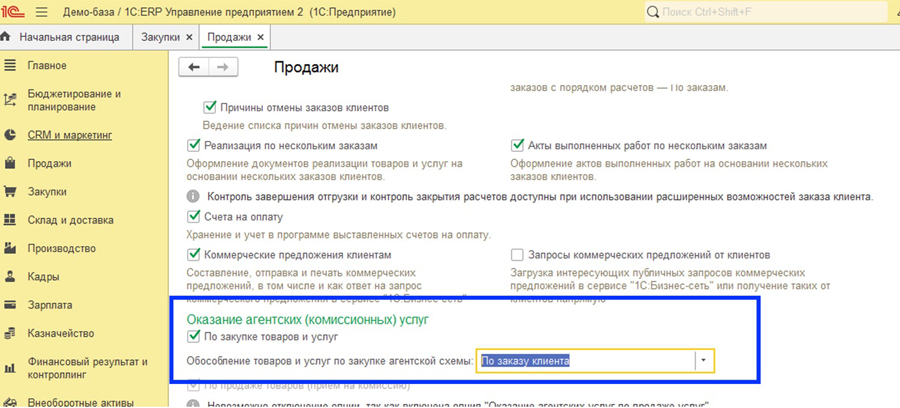Viewport: 900px width, 408px height.
Task: Toggle Причины отмены заказов клиентов checkbox
Action: point(210,107)
